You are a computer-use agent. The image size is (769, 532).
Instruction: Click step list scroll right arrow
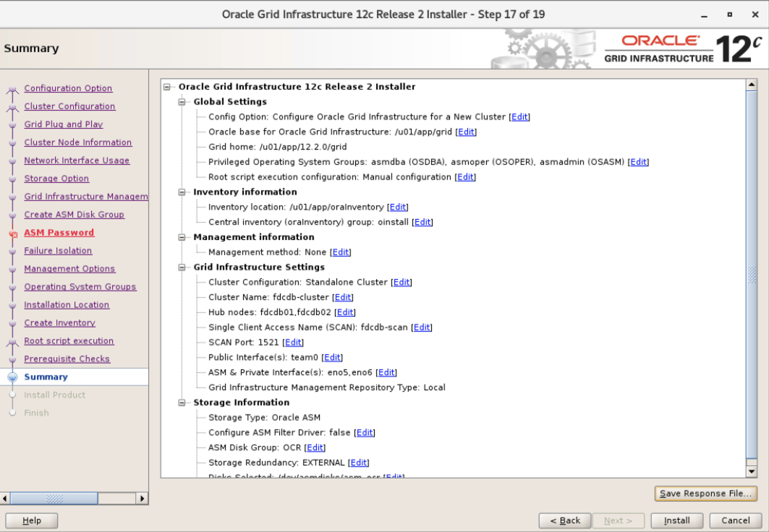[x=142, y=499]
